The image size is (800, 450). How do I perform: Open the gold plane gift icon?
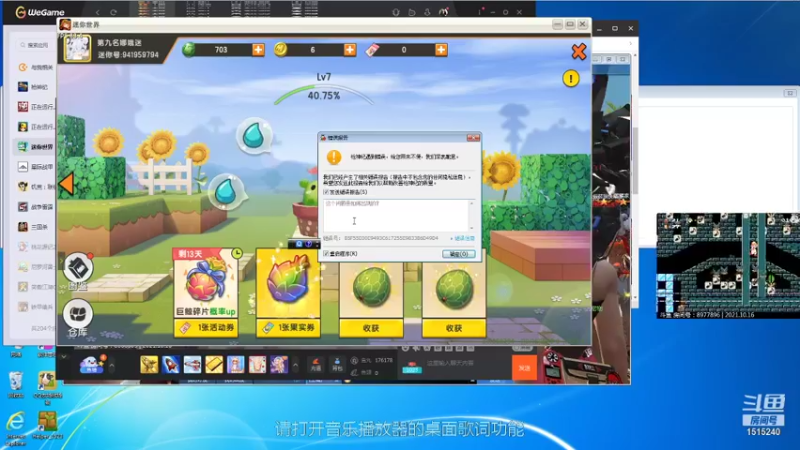[x=149, y=365]
